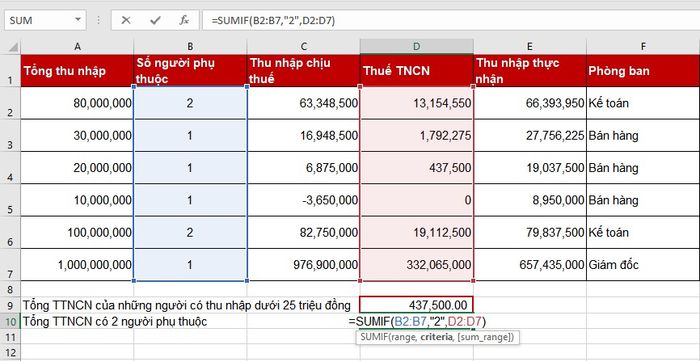Click the 'Phòng ban' header cell
Viewport: 700px width, 361px height.
pyautogui.click(x=643, y=71)
